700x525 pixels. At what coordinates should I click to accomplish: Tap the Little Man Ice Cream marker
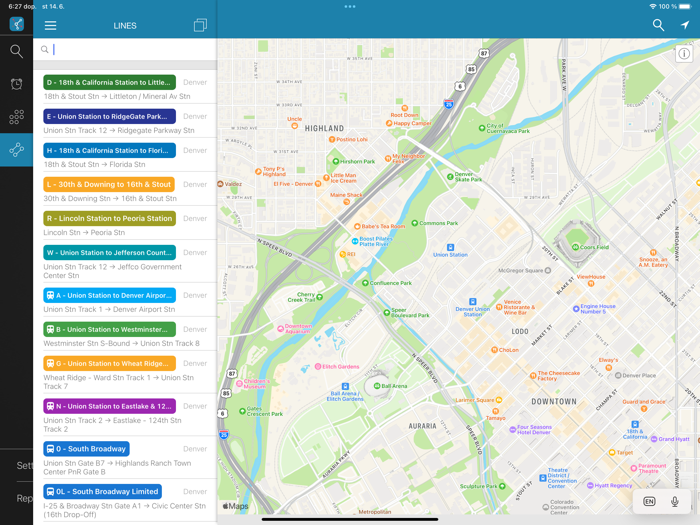click(x=326, y=178)
